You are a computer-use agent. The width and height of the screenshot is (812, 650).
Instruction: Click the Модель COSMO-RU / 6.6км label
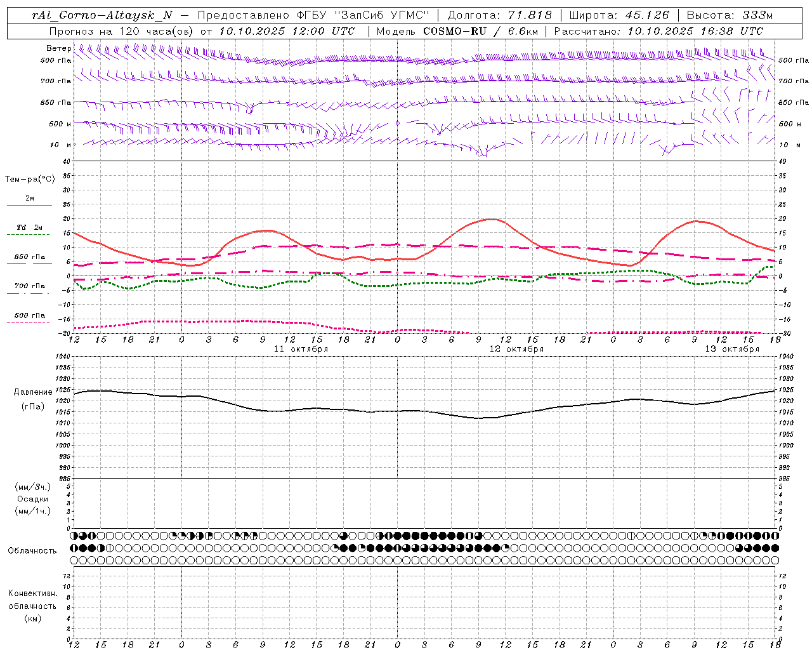[457, 31]
